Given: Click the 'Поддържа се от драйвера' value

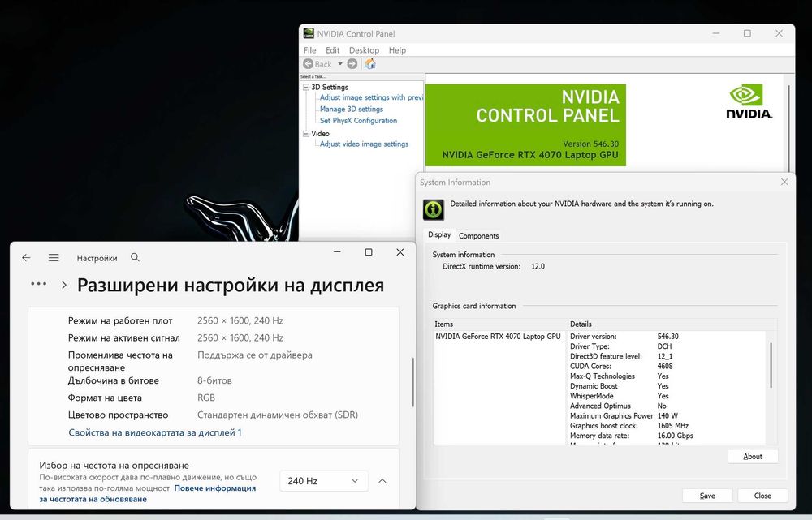Looking at the screenshot, I should [x=255, y=355].
